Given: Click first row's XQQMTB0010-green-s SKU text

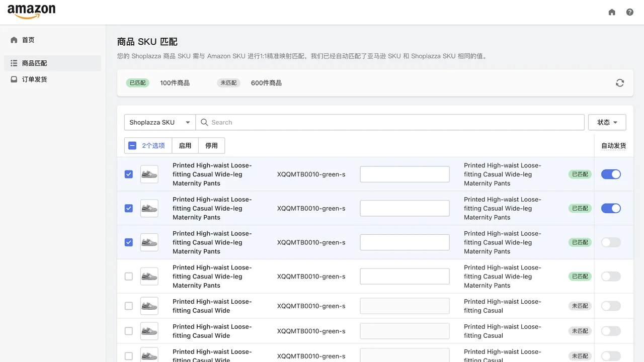Looking at the screenshot, I should (311, 174).
